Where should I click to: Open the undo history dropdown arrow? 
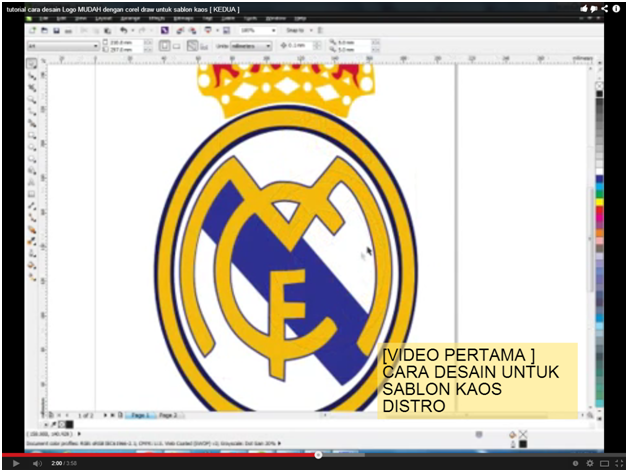click(x=133, y=30)
